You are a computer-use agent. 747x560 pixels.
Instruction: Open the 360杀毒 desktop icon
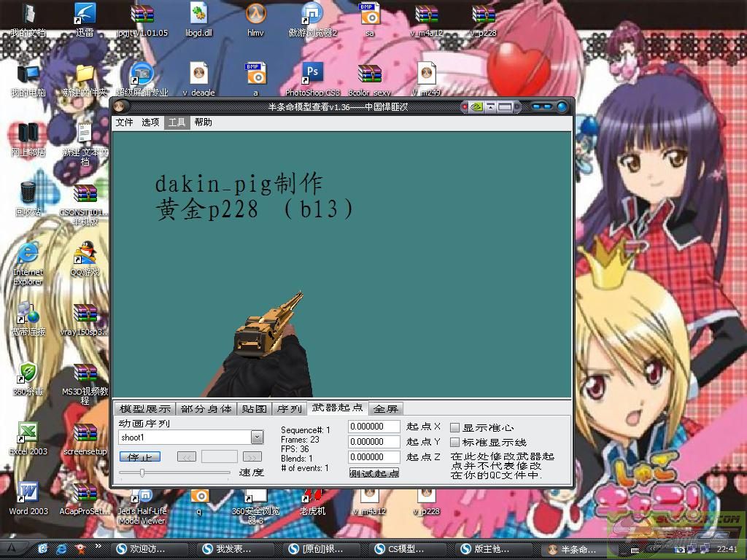(28, 374)
